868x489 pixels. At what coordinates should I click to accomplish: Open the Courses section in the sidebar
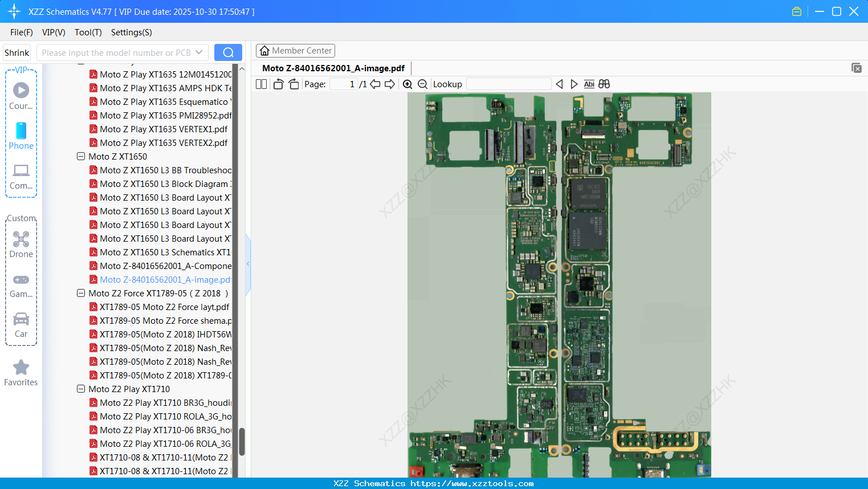pos(21,96)
